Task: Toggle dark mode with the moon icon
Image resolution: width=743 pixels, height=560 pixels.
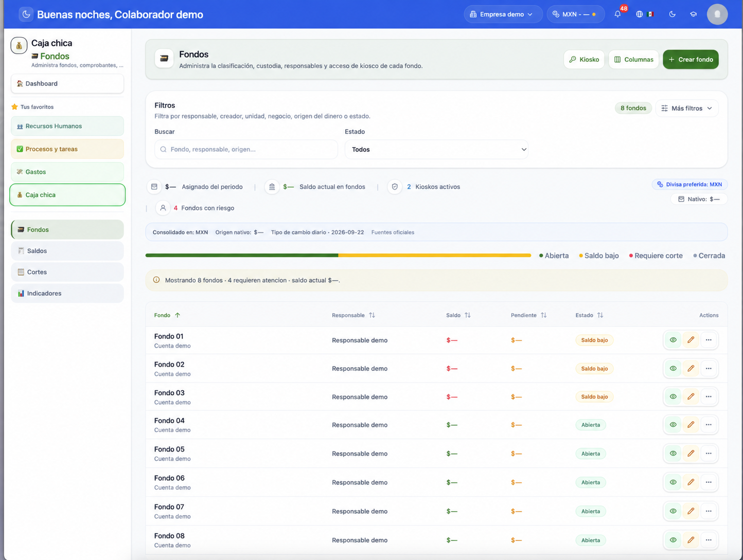Action: (672, 14)
